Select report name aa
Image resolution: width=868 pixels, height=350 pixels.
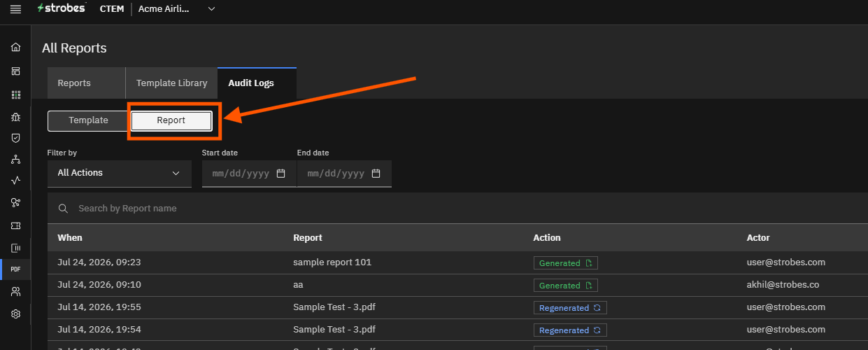(x=298, y=285)
